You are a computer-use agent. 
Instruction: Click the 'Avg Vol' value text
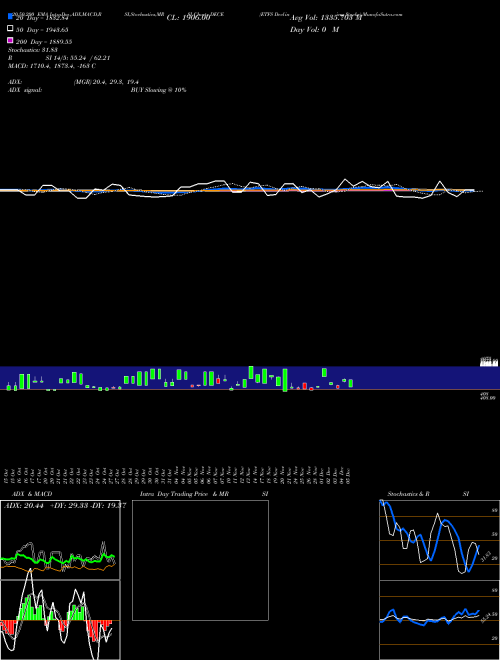326,18
